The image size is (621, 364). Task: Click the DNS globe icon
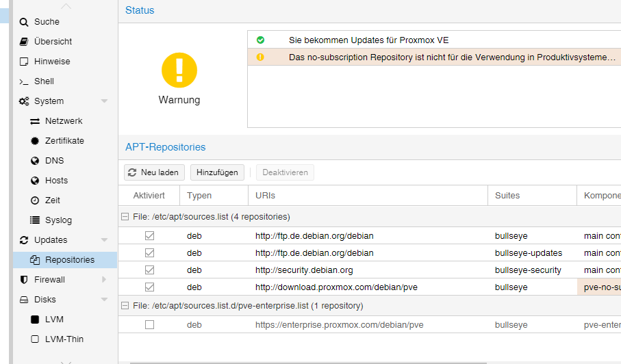tap(35, 161)
